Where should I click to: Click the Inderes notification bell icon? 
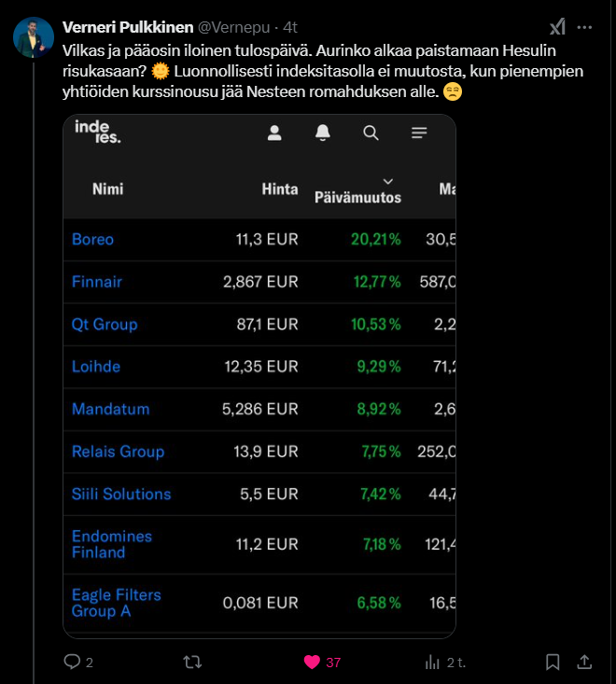tap(323, 133)
